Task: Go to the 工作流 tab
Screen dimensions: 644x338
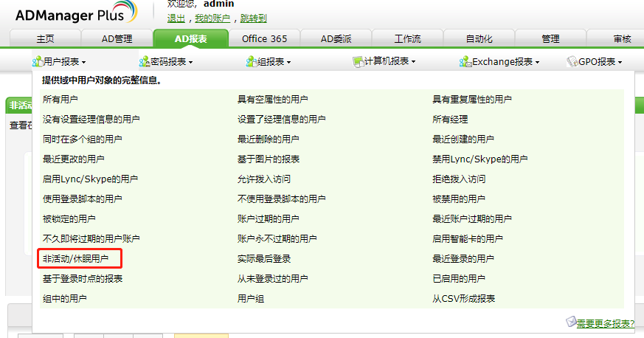Action: pyautogui.click(x=407, y=38)
